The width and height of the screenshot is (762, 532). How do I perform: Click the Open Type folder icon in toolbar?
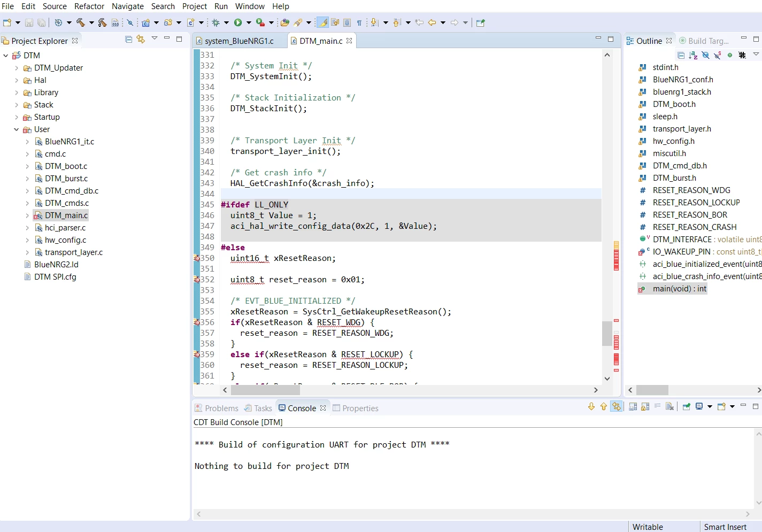[x=284, y=22]
